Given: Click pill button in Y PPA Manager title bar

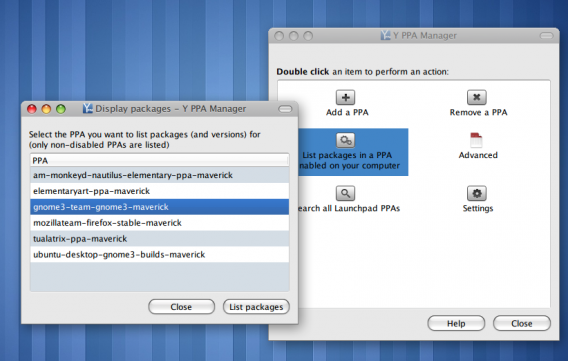Looking at the screenshot, I should [x=547, y=35].
